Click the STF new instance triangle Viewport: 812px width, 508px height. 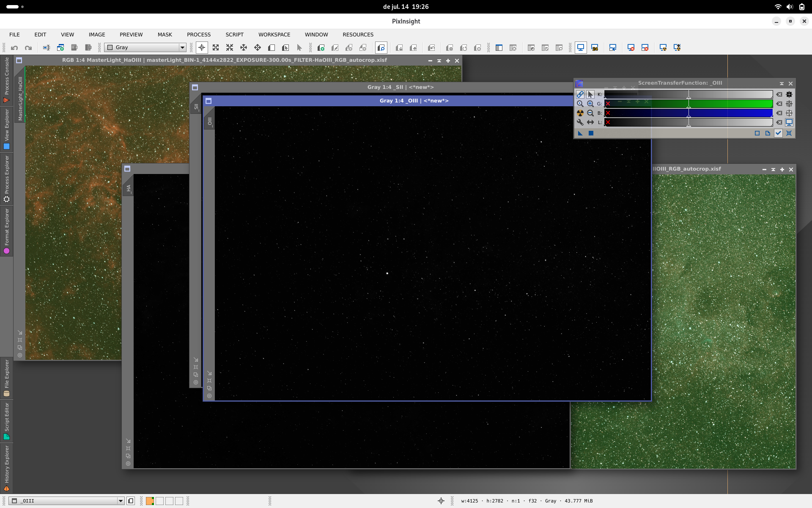pos(580,133)
